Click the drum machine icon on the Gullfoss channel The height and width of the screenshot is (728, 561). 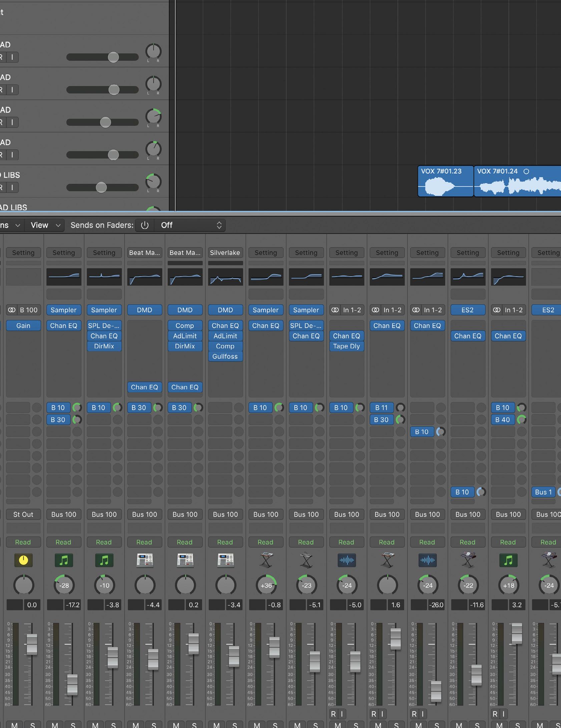tap(225, 560)
